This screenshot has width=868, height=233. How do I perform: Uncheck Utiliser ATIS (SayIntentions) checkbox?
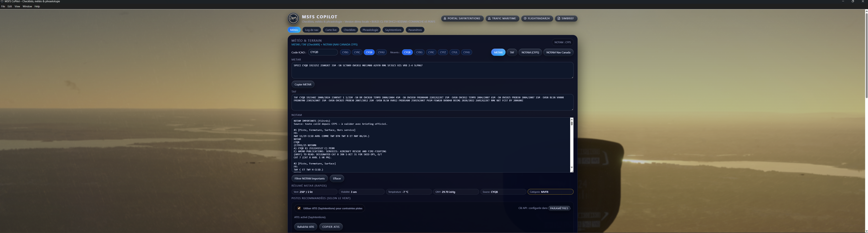(299, 208)
